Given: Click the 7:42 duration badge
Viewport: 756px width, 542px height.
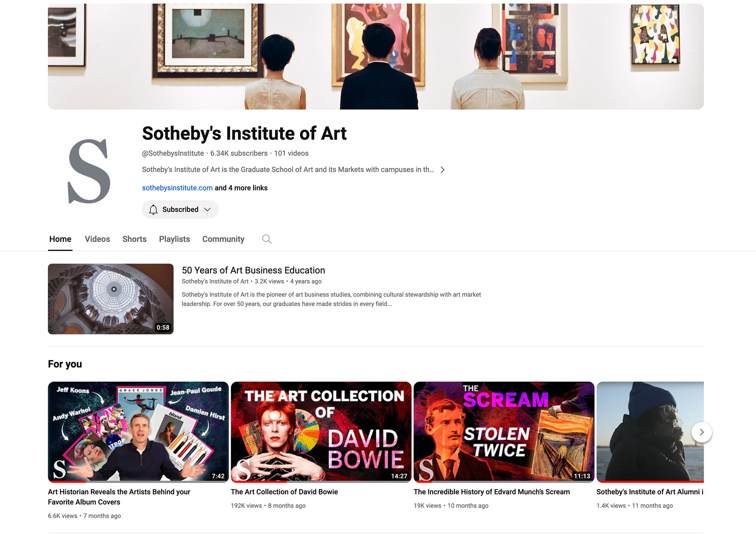Looking at the screenshot, I should pos(218,476).
